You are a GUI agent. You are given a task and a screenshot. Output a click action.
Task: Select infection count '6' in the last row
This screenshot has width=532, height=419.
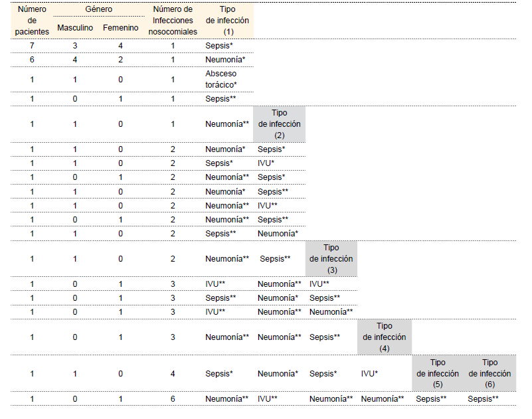tap(173, 399)
